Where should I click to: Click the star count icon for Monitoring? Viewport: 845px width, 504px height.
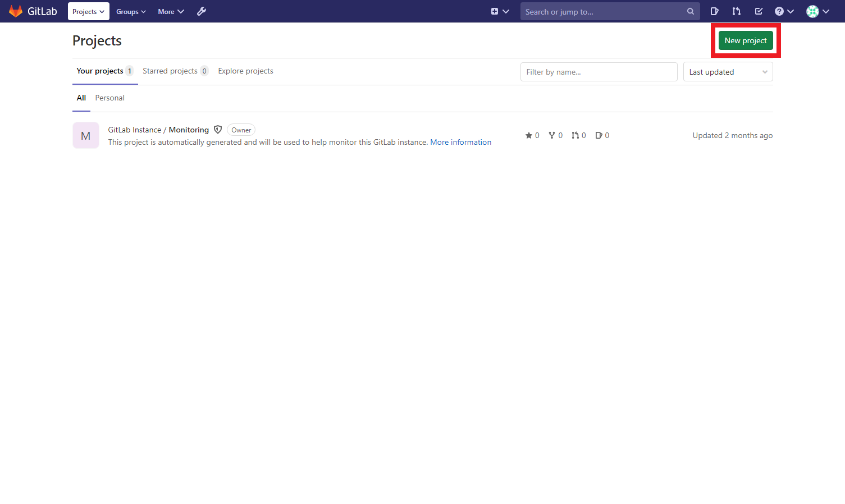528,135
